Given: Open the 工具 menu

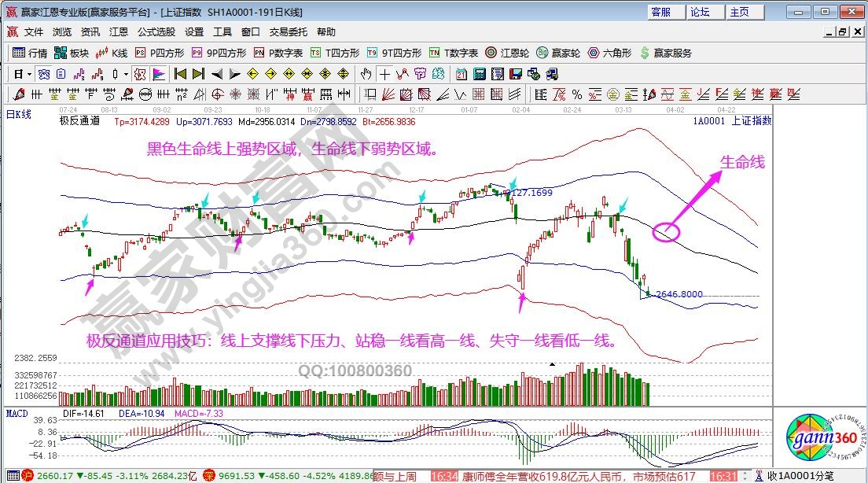Looking at the screenshot, I should point(223,32).
